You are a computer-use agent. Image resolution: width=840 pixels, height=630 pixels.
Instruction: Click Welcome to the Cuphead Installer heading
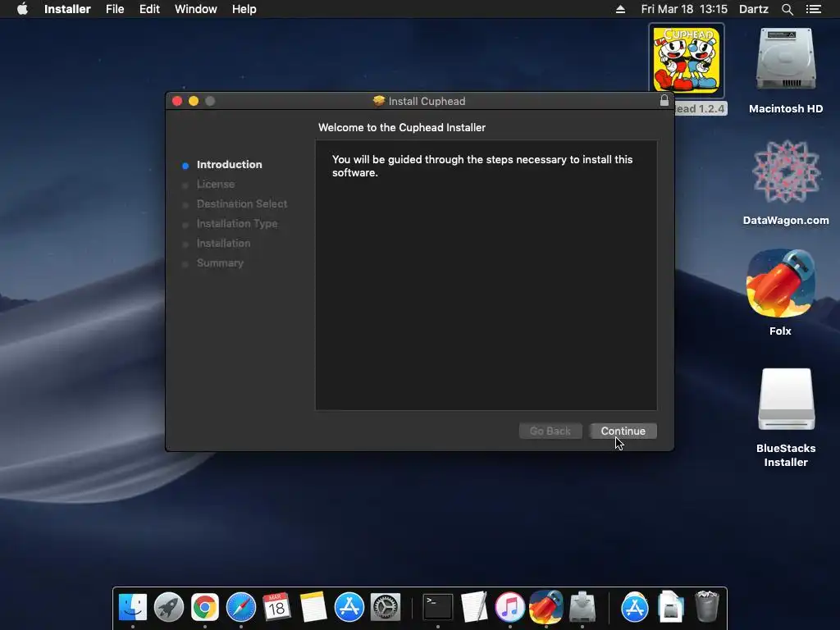coord(402,127)
